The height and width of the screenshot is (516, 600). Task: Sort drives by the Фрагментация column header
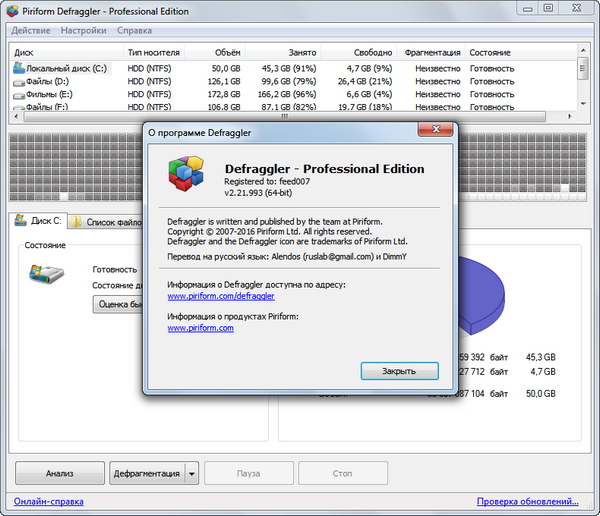pos(434,52)
